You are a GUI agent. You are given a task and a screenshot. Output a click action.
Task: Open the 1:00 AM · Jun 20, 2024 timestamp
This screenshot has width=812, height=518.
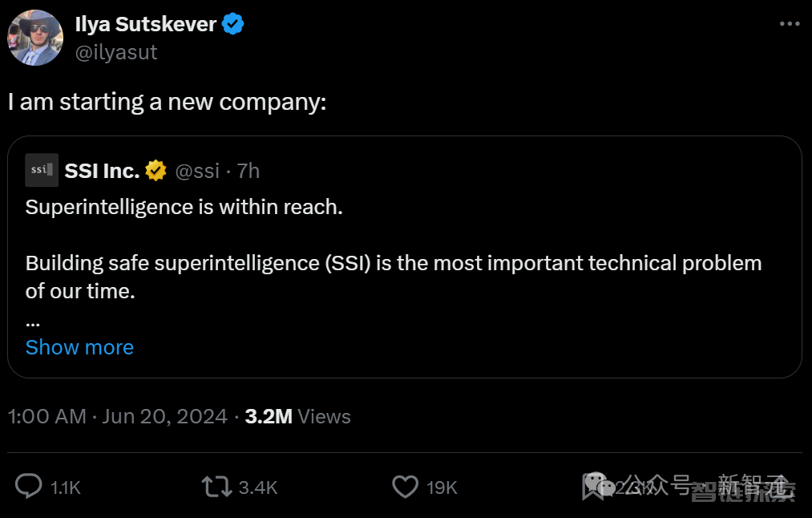tap(118, 417)
